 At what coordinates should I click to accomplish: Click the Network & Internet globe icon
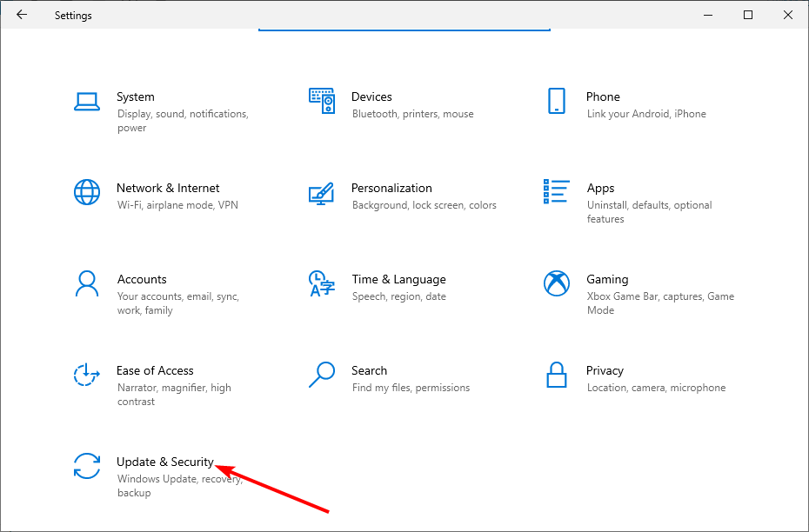point(87,192)
